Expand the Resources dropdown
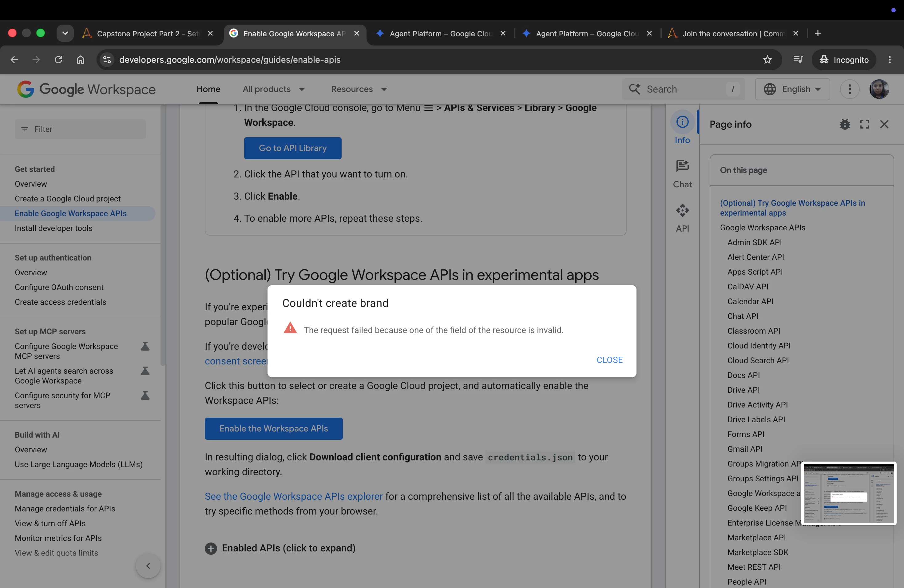This screenshot has width=904, height=588. click(359, 89)
